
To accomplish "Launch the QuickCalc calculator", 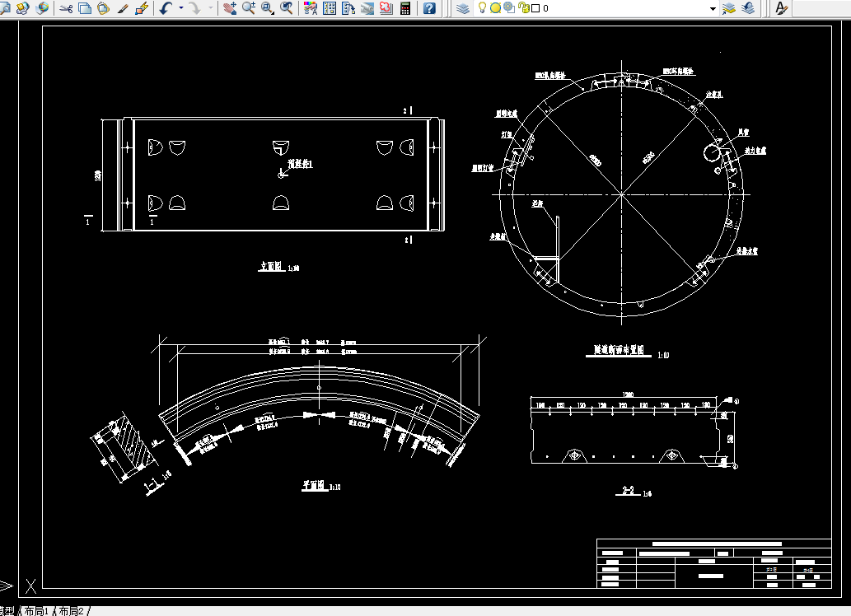I will [x=404, y=8].
